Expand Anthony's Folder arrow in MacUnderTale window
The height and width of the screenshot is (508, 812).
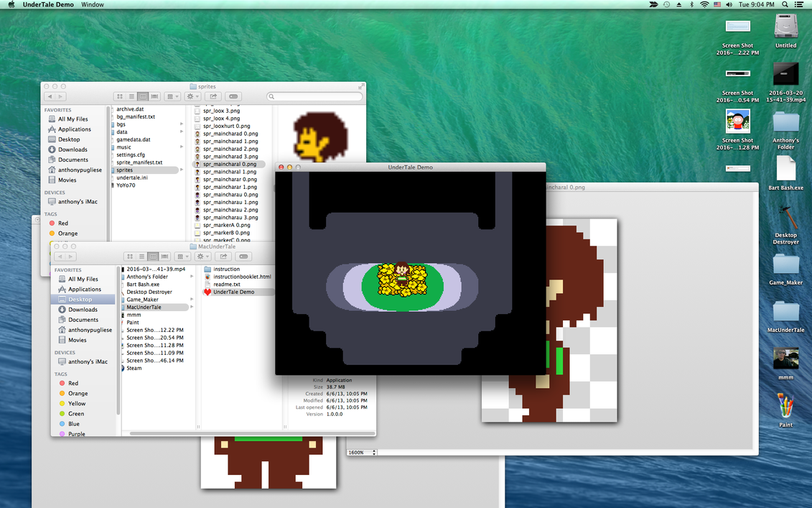[x=192, y=277]
